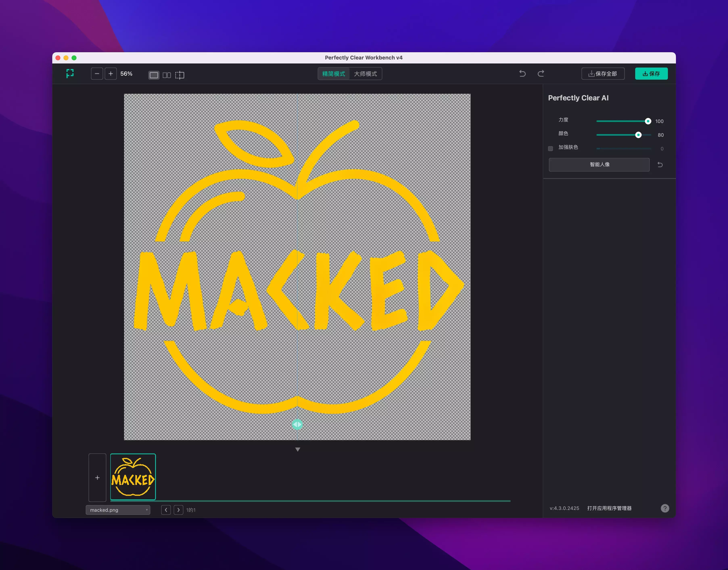Enable the 加强肤色 checkbox
The height and width of the screenshot is (570, 728).
click(550, 149)
